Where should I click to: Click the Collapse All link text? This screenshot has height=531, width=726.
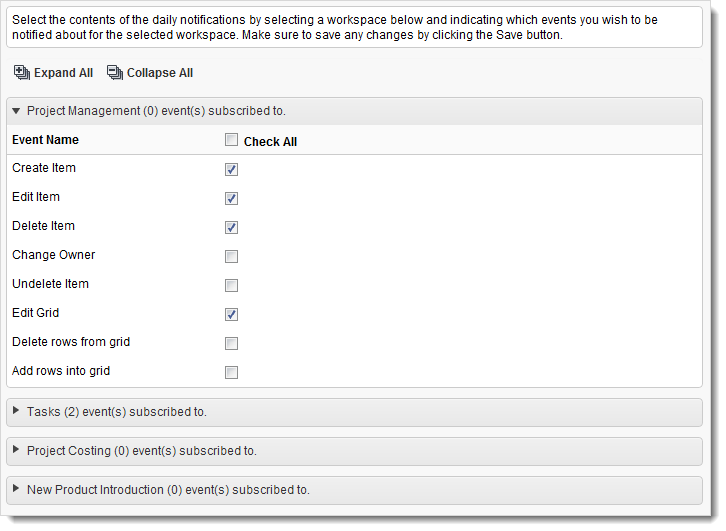pos(159,73)
